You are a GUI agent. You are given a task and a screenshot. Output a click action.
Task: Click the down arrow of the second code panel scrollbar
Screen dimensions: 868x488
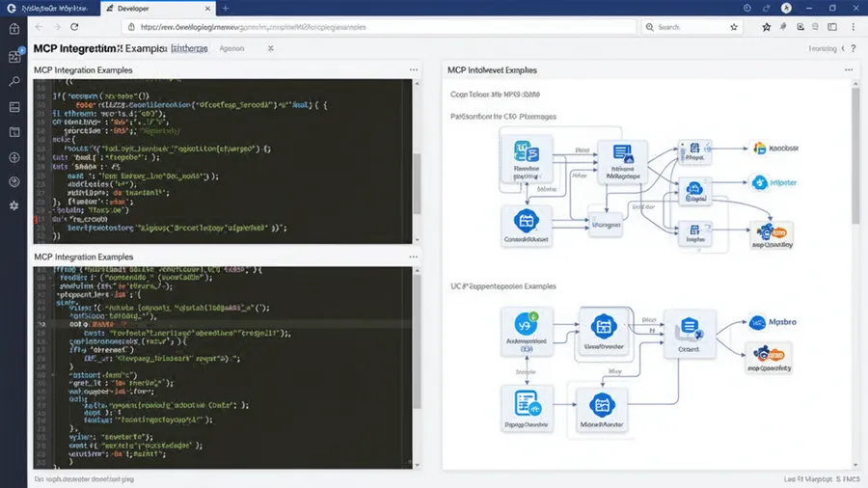point(417,465)
